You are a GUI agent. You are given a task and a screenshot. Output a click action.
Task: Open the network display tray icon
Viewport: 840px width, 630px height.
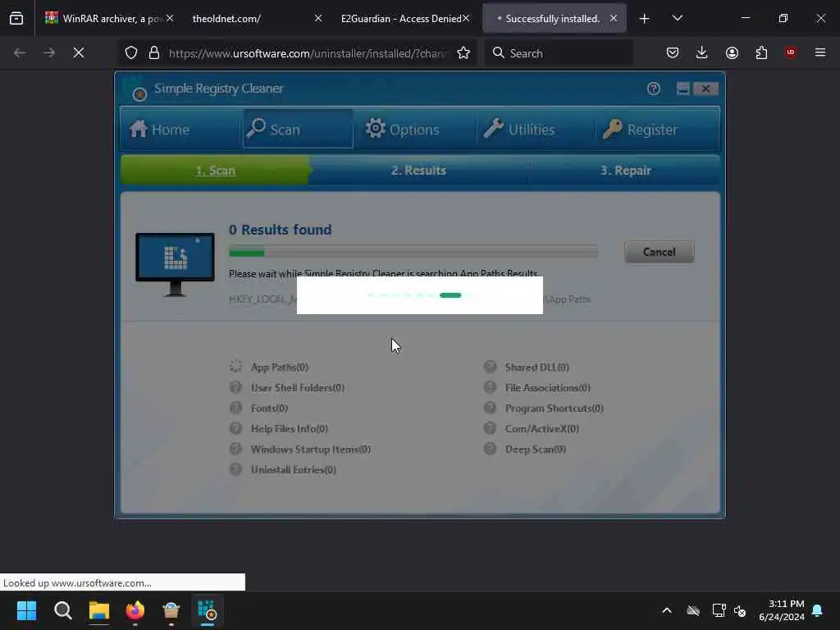pos(719,610)
